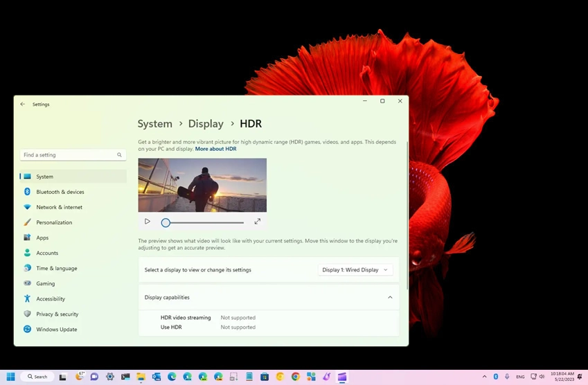Image resolution: width=588 pixels, height=385 pixels.
Task: Click the Bluetooth & devices sidebar icon
Action: (x=27, y=192)
